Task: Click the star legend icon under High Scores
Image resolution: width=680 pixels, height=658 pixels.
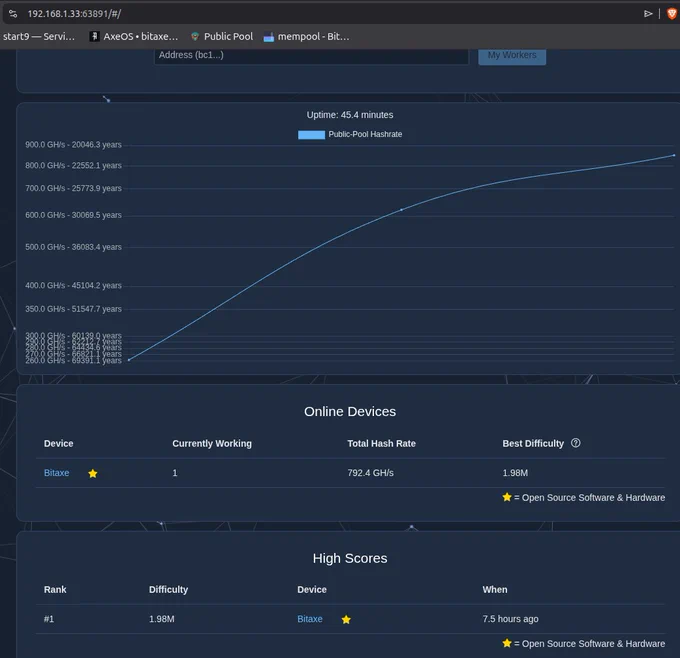Action: coord(507,643)
